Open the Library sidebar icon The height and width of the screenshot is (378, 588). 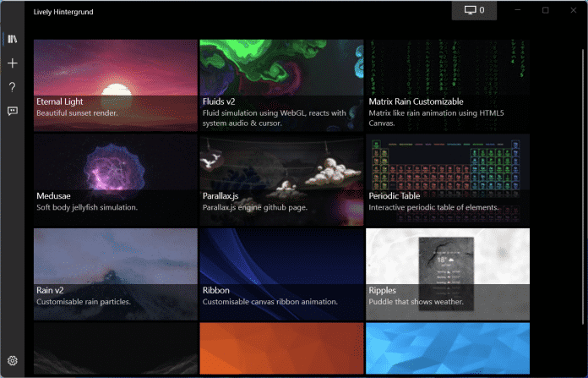tap(12, 39)
